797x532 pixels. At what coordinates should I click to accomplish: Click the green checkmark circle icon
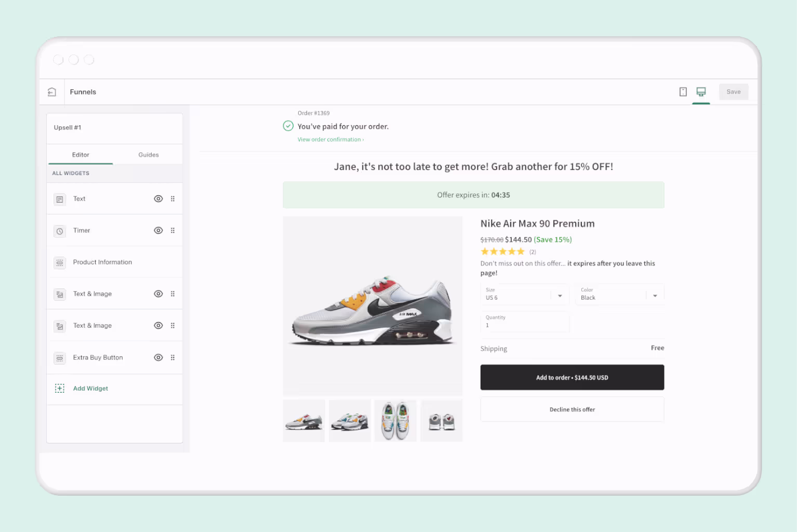(x=288, y=126)
